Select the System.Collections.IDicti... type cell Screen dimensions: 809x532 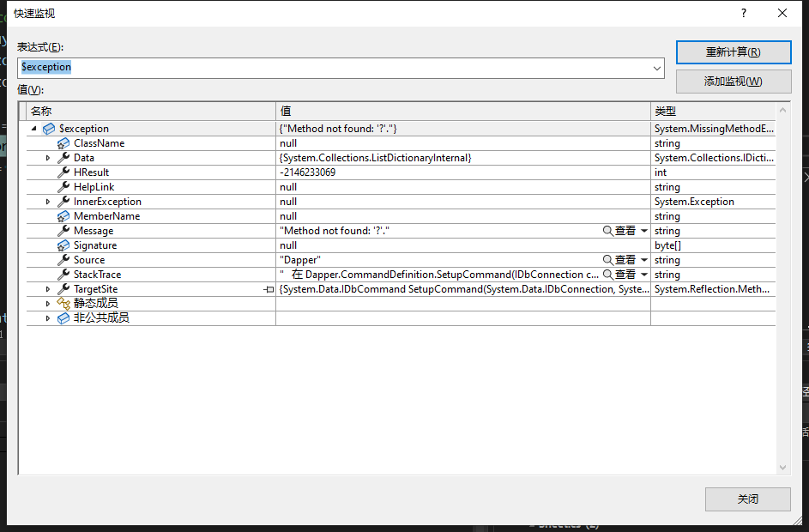[714, 158]
